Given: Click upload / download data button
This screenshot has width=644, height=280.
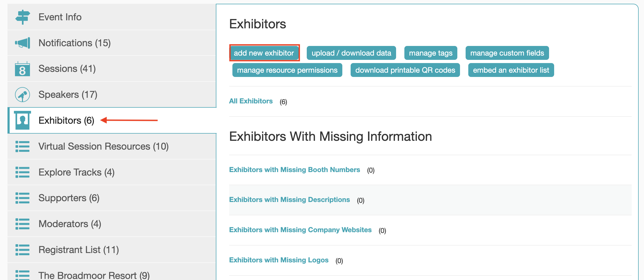Looking at the screenshot, I should (x=351, y=53).
